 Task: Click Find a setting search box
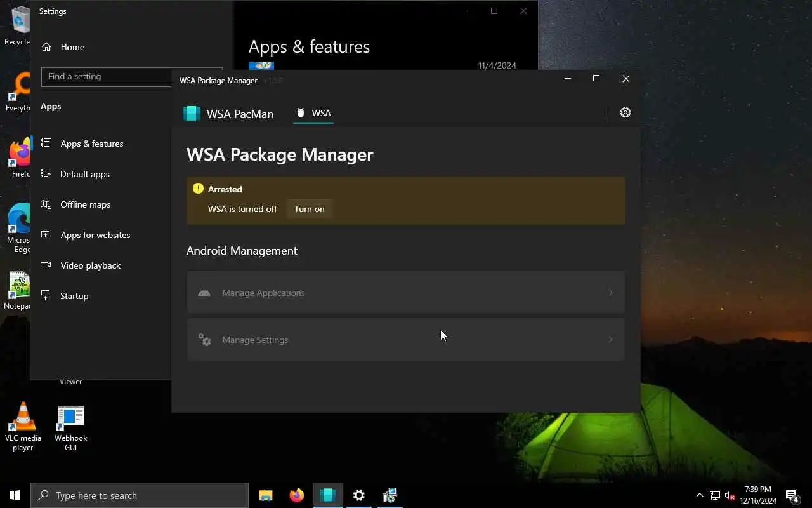106,76
